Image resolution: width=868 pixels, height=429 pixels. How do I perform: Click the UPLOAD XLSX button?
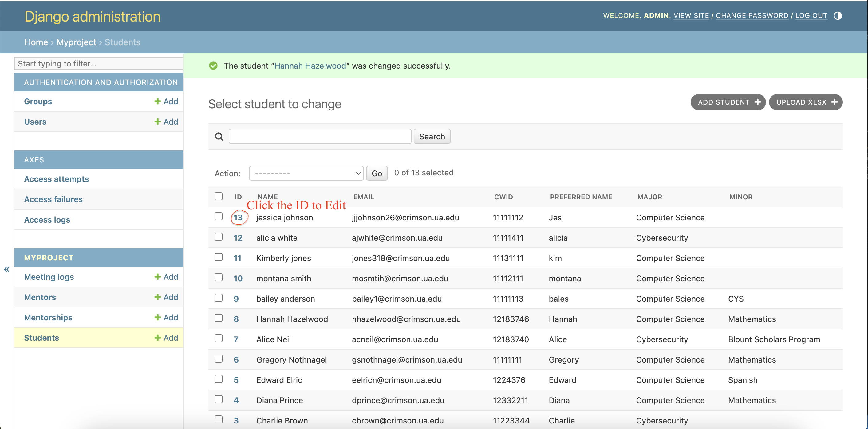(805, 102)
